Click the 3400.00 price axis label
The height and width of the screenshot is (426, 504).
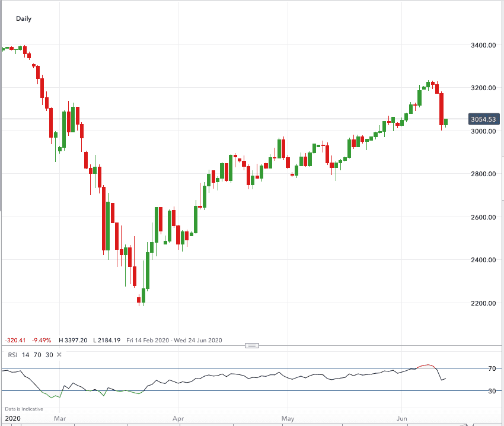point(482,45)
